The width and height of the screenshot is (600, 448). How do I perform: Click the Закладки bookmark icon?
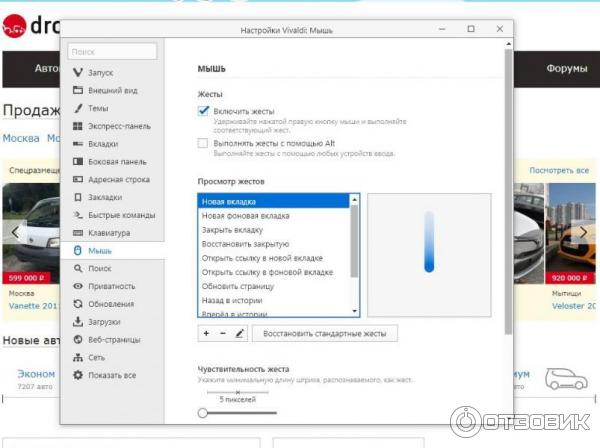pyautogui.click(x=78, y=197)
